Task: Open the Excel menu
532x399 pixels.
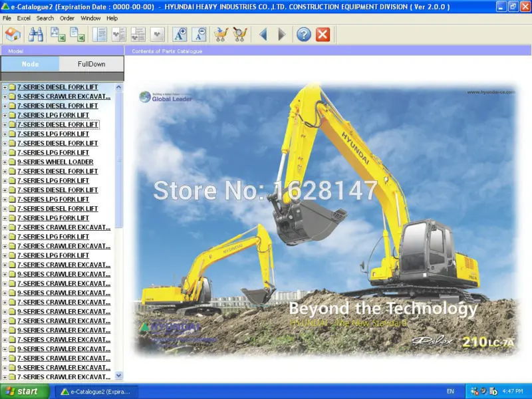Action: (x=24, y=19)
